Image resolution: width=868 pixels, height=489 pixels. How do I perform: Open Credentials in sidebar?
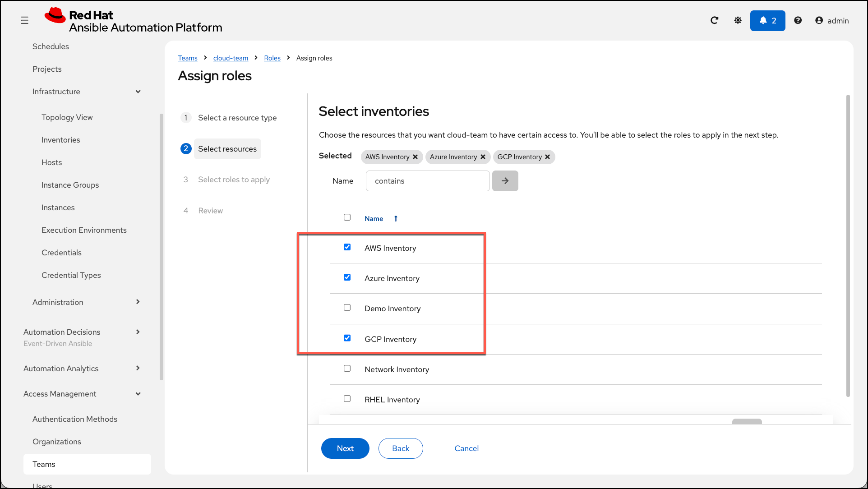point(62,253)
